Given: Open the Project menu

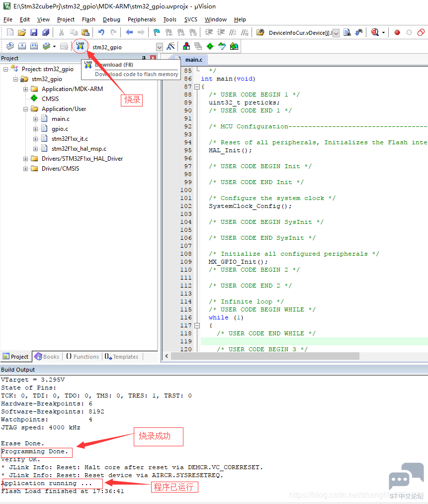Looking at the screenshot, I should [66, 19].
